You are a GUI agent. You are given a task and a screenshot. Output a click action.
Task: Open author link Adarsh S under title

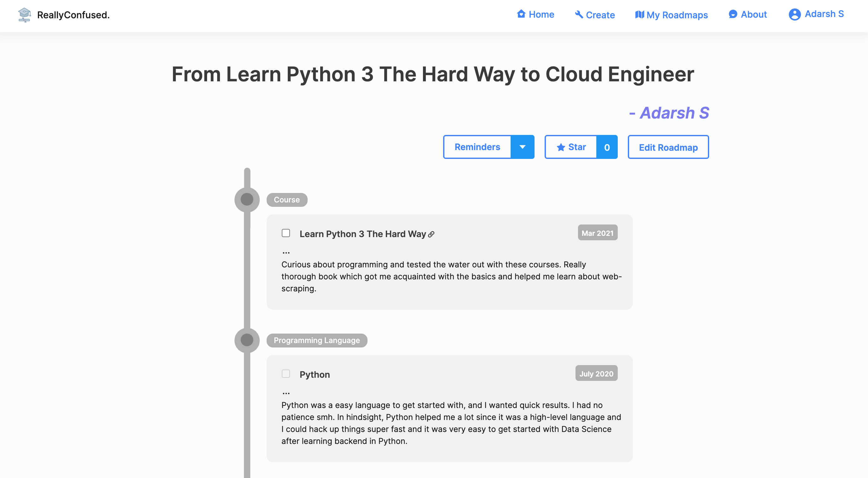(674, 113)
